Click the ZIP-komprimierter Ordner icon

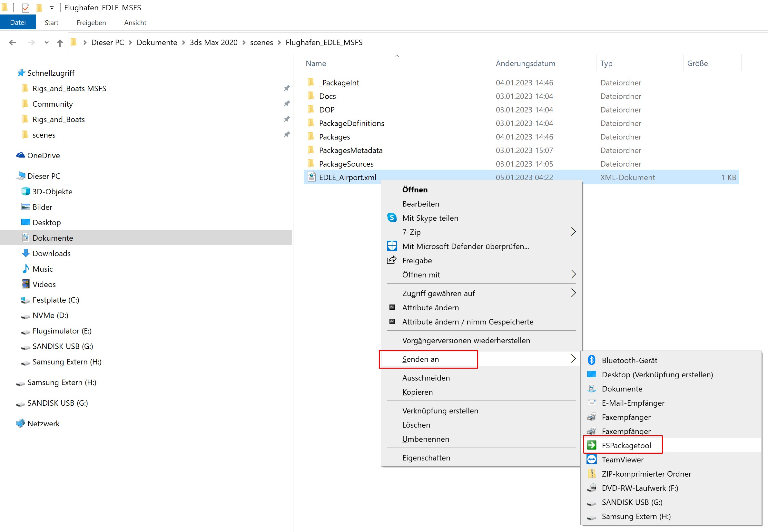coord(592,474)
